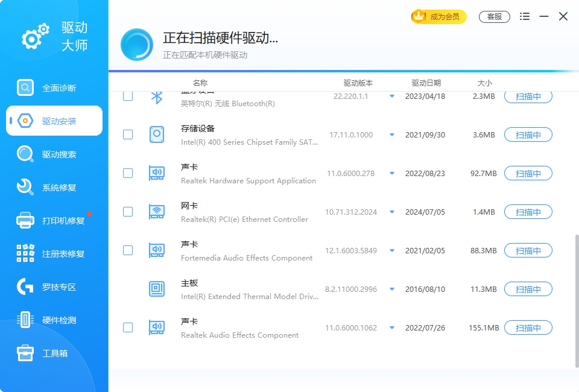Click the driver list vertical scrollbar

click(577, 301)
